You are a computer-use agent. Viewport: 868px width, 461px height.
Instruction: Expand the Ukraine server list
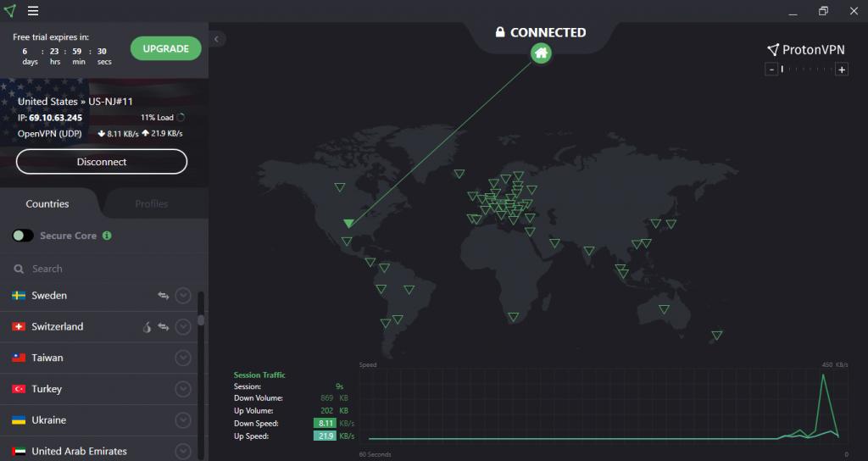pyautogui.click(x=183, y=420)
